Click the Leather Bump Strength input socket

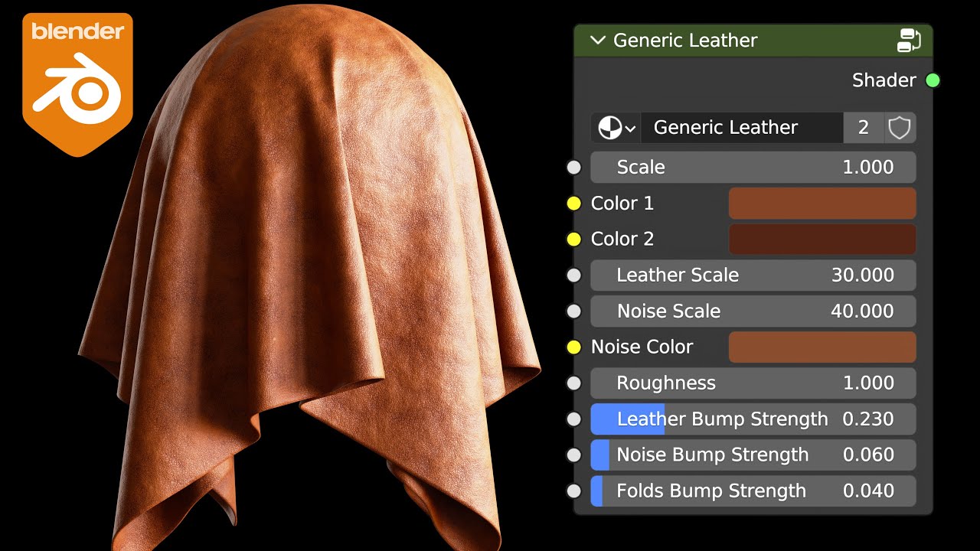coord(574,419)
